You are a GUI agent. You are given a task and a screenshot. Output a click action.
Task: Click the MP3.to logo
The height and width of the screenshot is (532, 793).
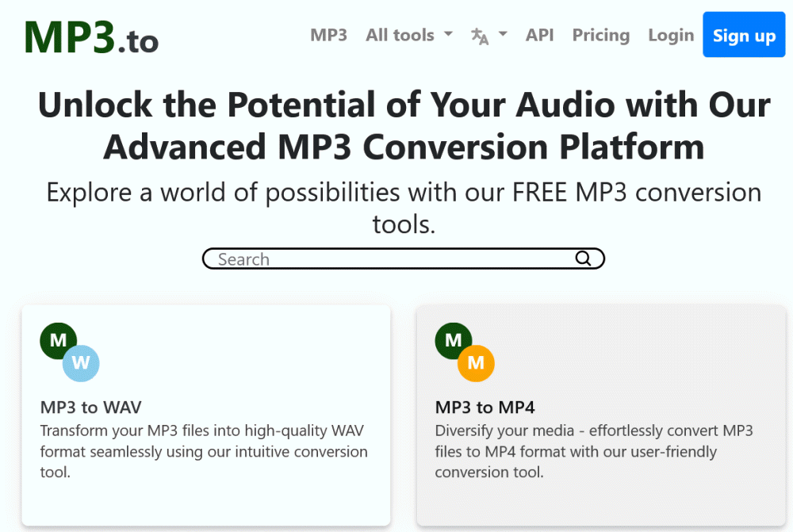pos(91,36)
